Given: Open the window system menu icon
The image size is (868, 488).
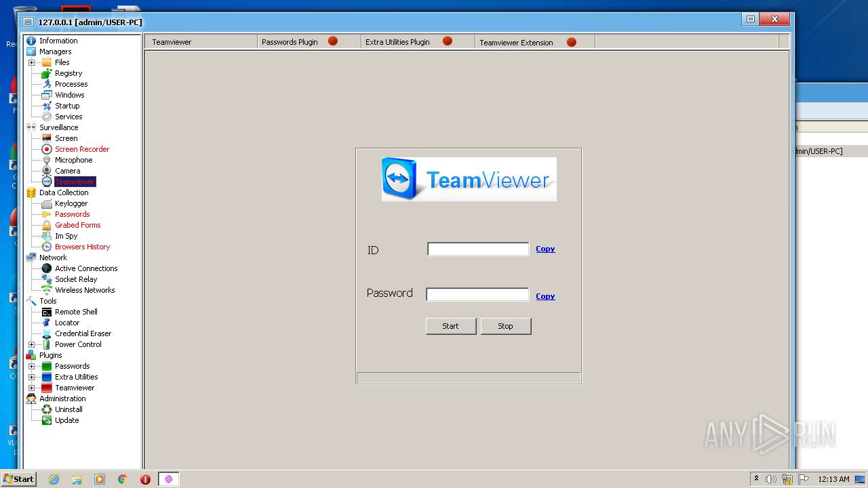Looking at the screenshot, I should pos(28,22).
